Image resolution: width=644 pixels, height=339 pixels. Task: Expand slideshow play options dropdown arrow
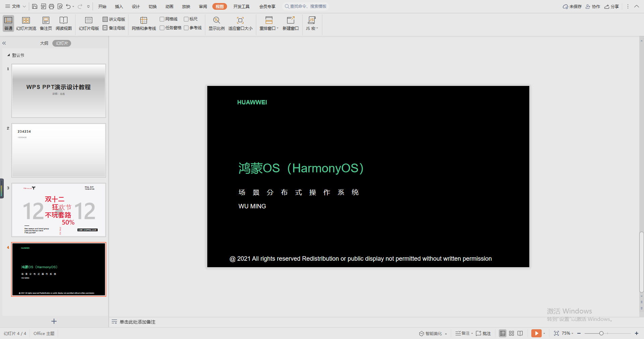[x=544, y=333]
